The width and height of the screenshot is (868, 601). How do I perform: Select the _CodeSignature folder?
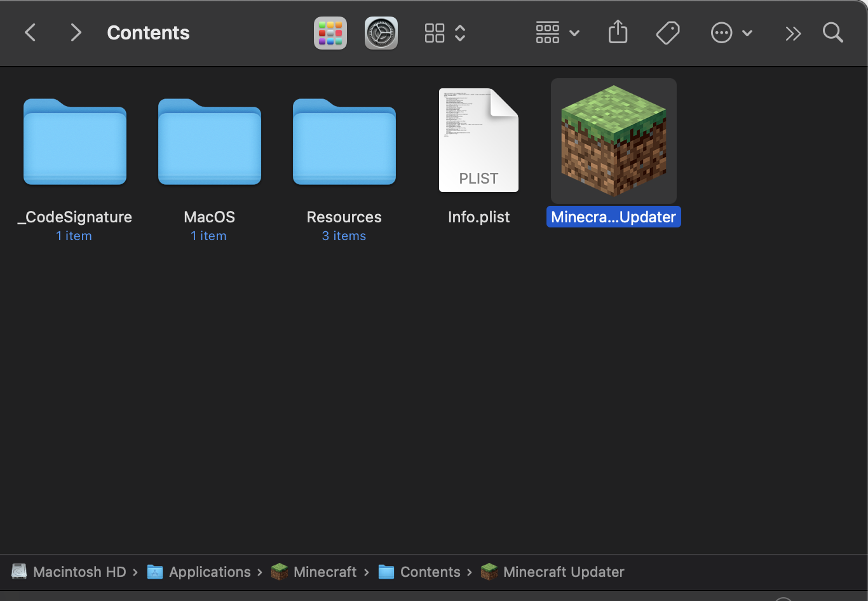[75, 142]
